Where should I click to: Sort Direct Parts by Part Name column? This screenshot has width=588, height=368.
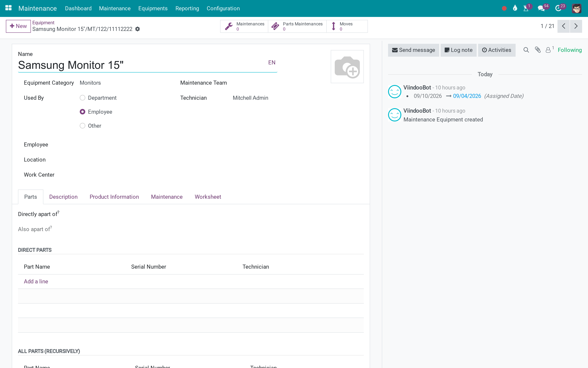click(x=37, y=267)
